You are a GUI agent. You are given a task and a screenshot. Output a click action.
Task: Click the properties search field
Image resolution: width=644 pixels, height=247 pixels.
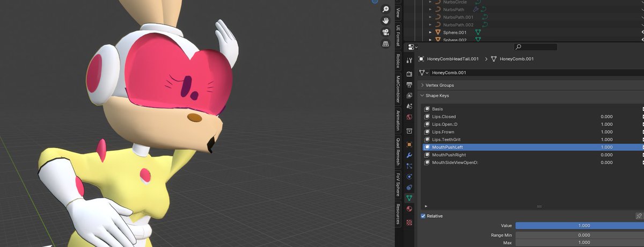pos(536,47)
